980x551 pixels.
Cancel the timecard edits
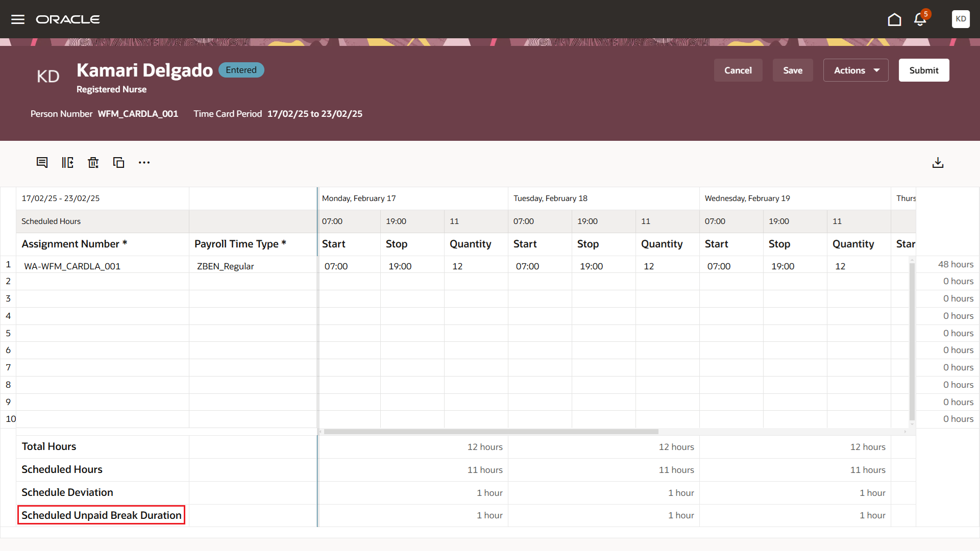coord(738,70)
